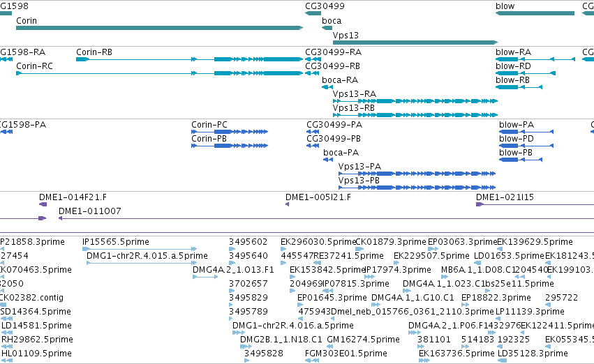Click the boca-RA transcript label
594x364 pixels.
[340, 79]
